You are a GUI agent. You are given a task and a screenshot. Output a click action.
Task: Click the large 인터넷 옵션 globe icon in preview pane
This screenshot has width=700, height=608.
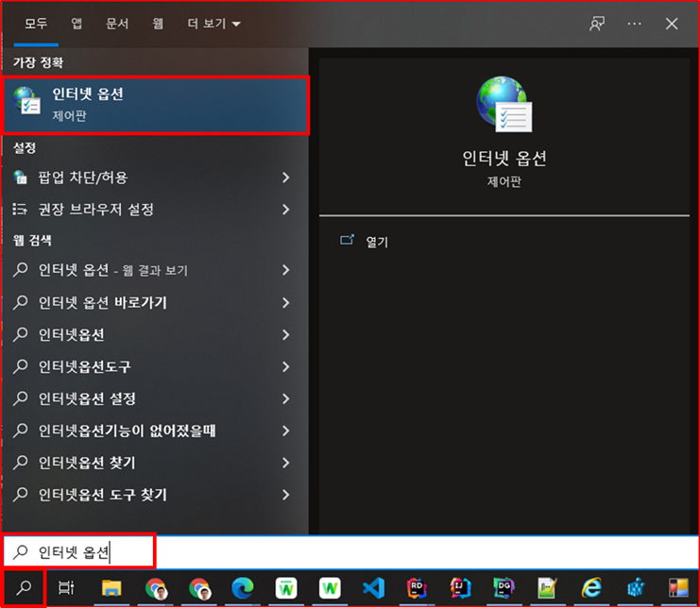pyautogui.click(x=504, y=104)
